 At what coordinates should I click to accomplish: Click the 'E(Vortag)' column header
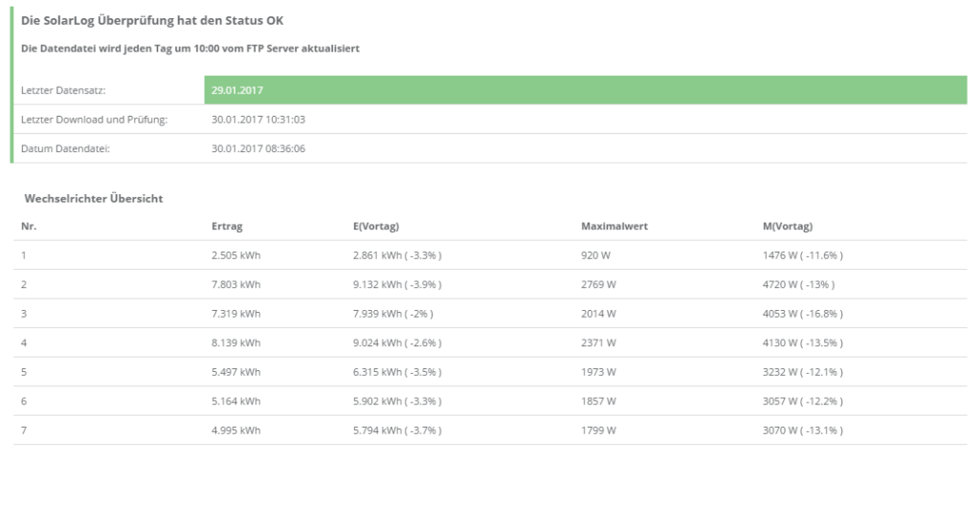(x=375, y=227)
